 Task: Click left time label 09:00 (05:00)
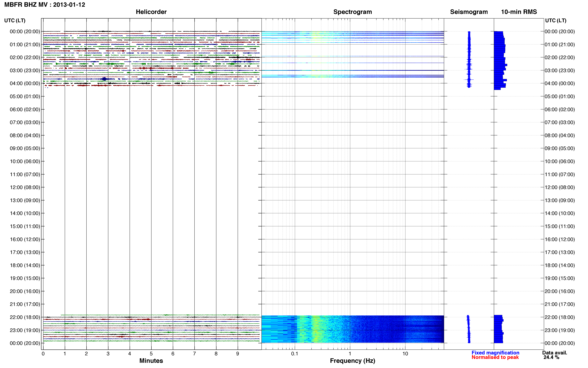(25, 148)
